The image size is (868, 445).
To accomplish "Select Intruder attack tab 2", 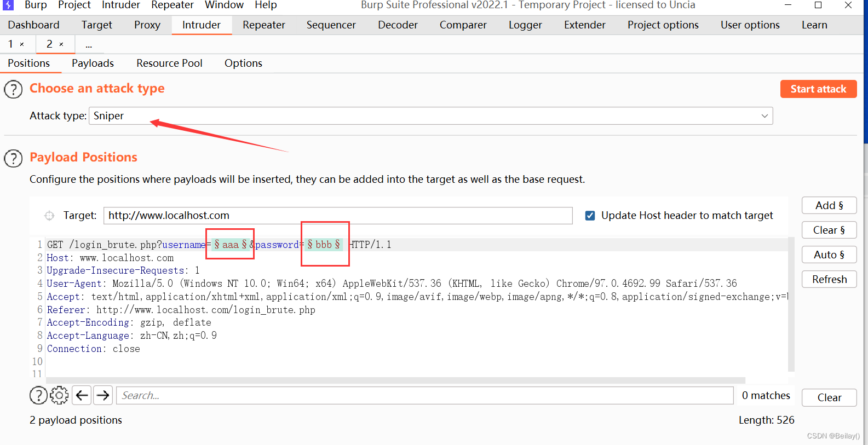I will coord(49,44).
